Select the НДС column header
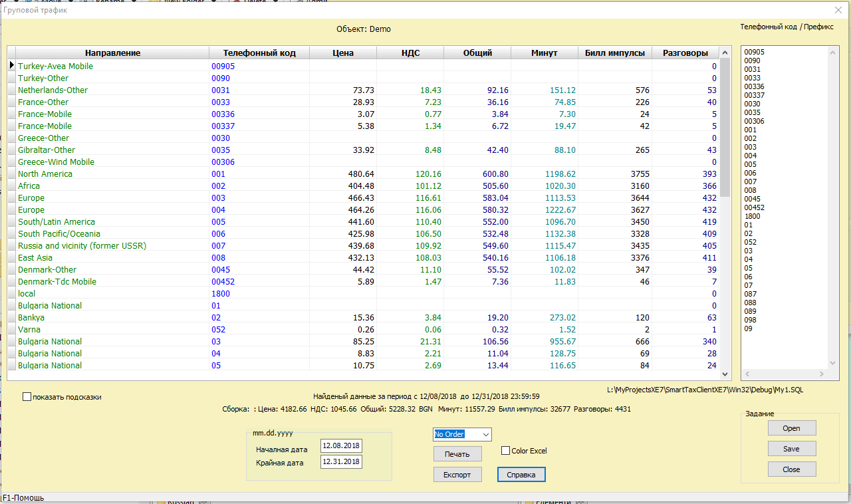Screen dimensions: 851x504 tap(410, 53)
